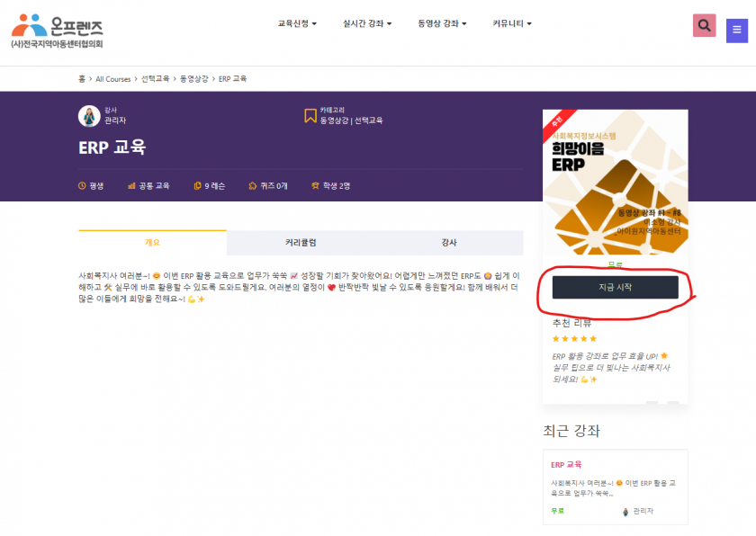
Task: Expand the 동영상 강좌 dropdown menu
Action: coord(442,23)
